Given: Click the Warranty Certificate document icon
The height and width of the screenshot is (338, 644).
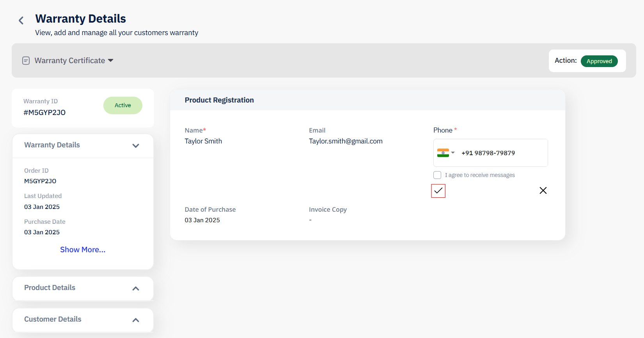Looking at the screenshot, I should pyautogui.click(x=26, y=60).
